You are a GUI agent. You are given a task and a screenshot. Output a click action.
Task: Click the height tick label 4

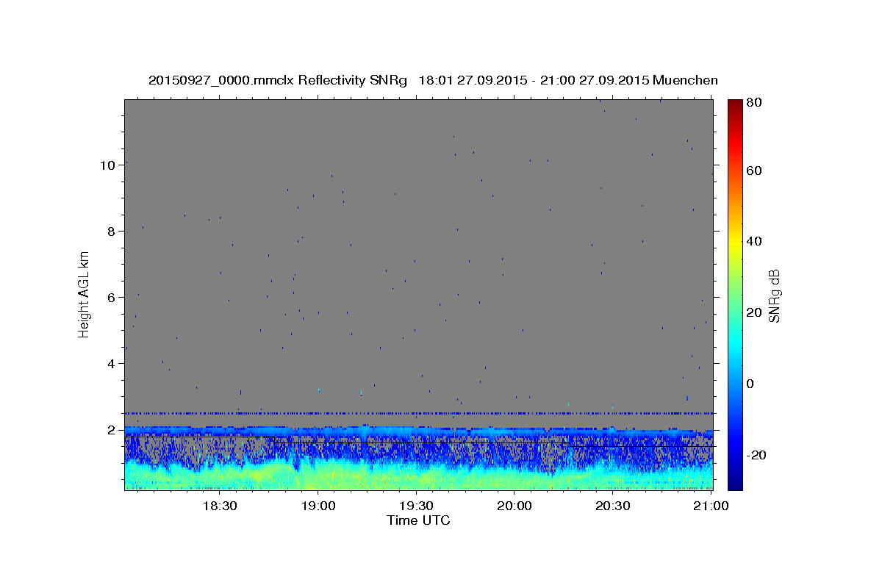(111, 363)
